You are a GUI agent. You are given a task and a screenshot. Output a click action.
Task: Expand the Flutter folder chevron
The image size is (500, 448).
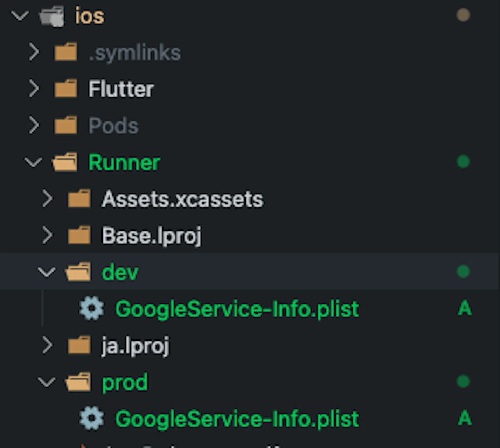(x=34, y=89)
